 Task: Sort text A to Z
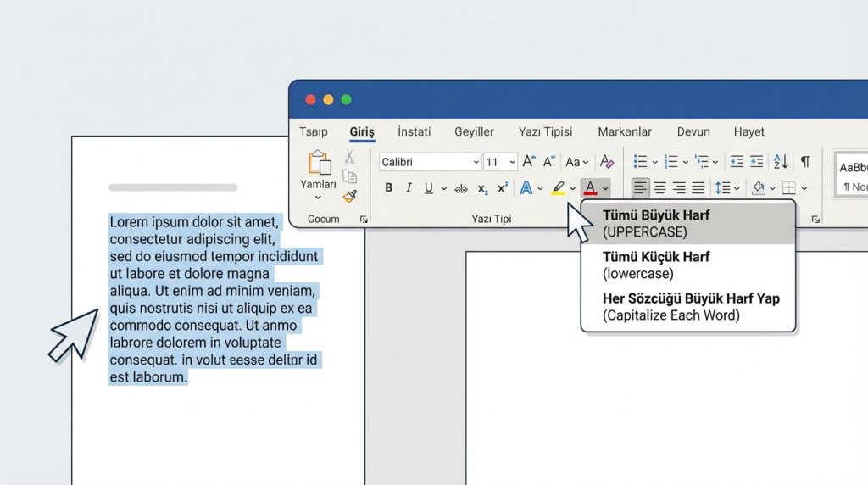pyautogui.click(x=781, y=162)
